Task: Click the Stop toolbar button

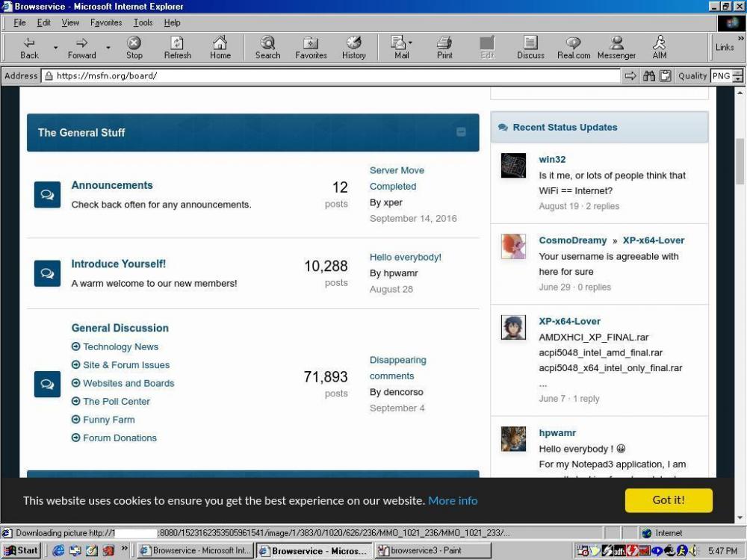Action: click(134, 48)
